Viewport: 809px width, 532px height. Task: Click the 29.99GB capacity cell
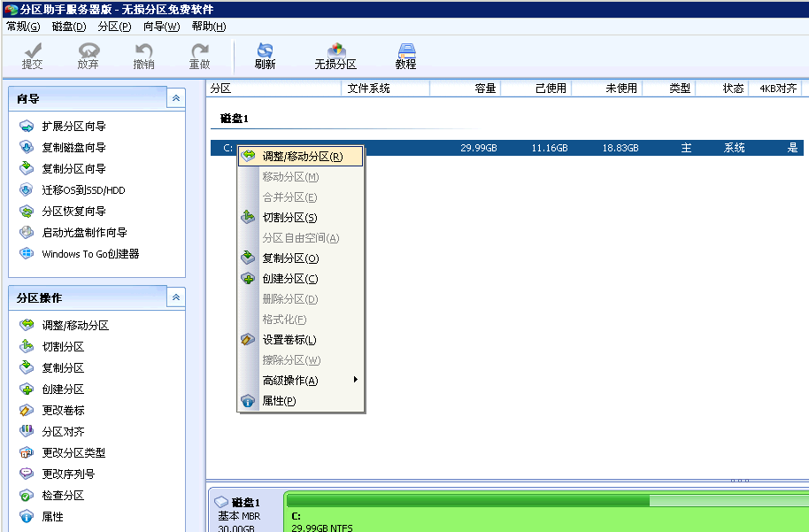point(478,148)
